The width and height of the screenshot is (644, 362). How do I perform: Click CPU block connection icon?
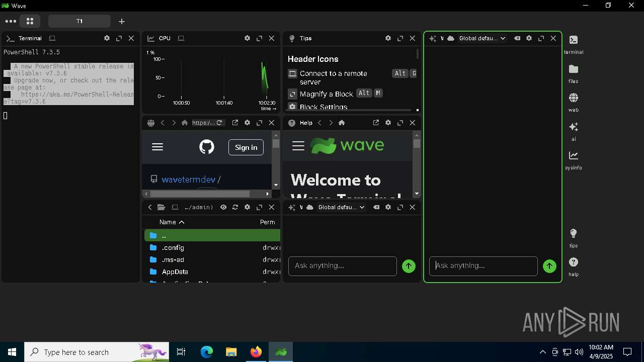[181, 38]
